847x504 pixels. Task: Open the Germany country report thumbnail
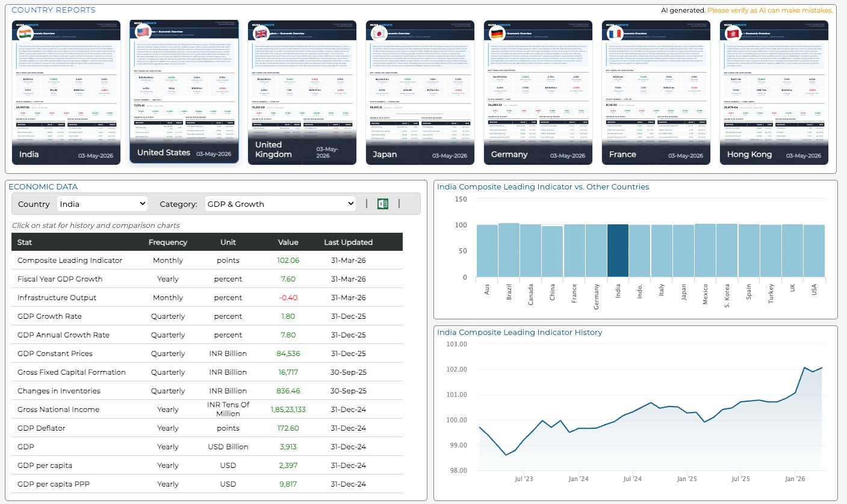(x=538, y=92)
